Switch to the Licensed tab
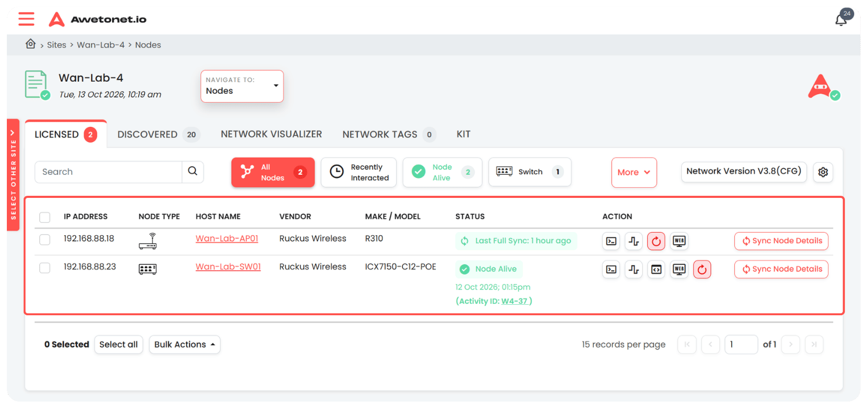 pyautogui.click(x=66, y=134)
